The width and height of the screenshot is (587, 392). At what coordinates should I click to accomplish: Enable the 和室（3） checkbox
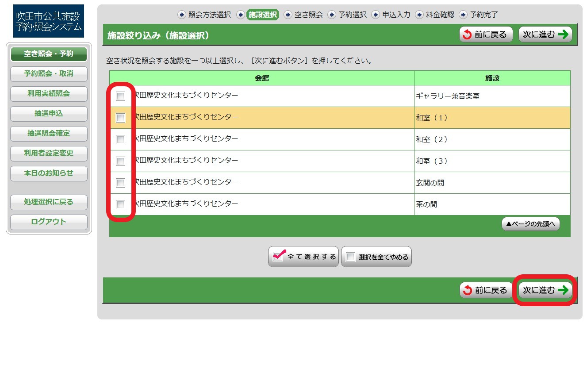click(120, 161)
